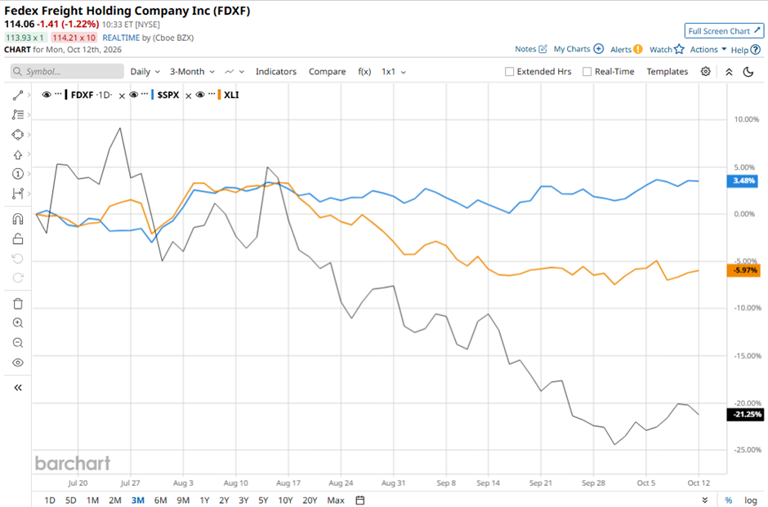Pick the price range measure tool

click(x=18, y=193)
